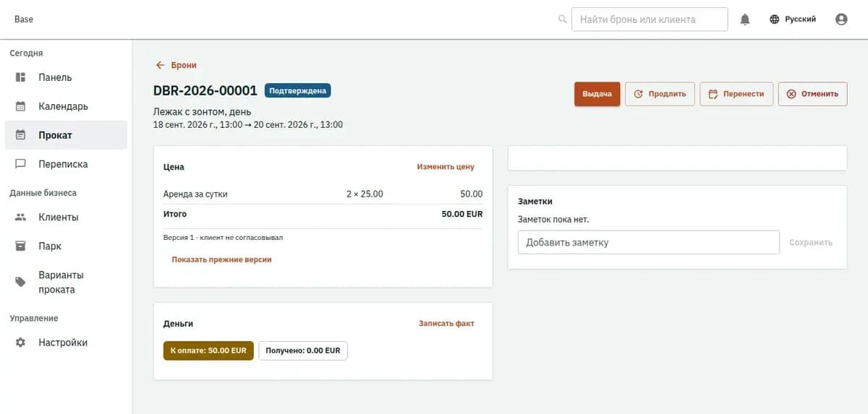Click the globe language icon
Image resolution: width=868 pixels, height=414 pixels.
(x=775, y=20)
